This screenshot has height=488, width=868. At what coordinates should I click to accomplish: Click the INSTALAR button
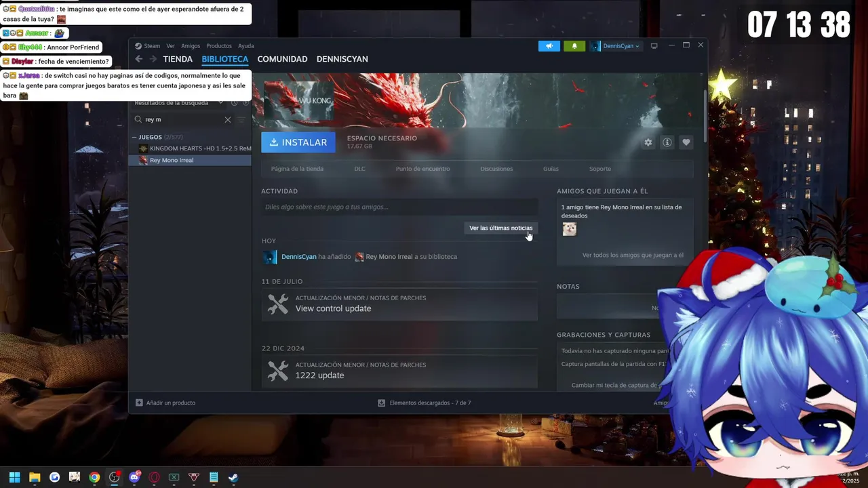click(x=298, y=142)
